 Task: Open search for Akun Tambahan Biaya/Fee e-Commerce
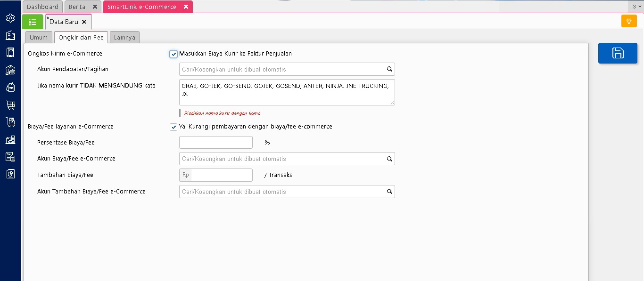point(389,192)
